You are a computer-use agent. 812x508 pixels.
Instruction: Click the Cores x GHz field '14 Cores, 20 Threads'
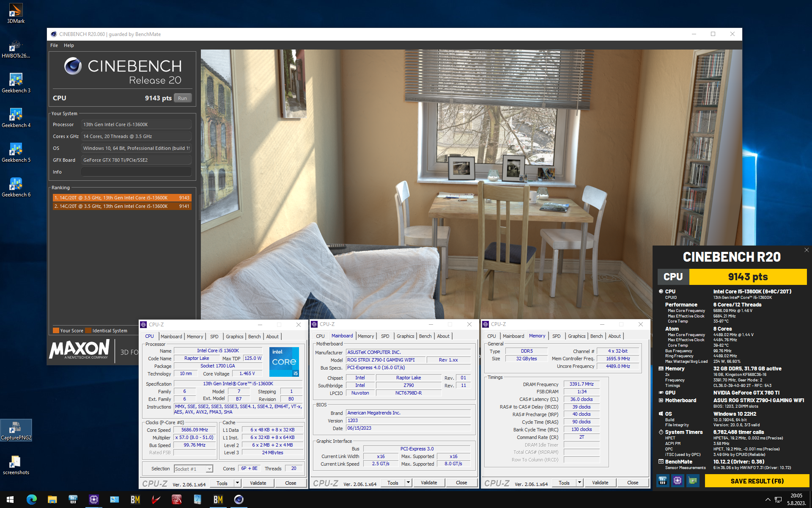coord(136,136)
